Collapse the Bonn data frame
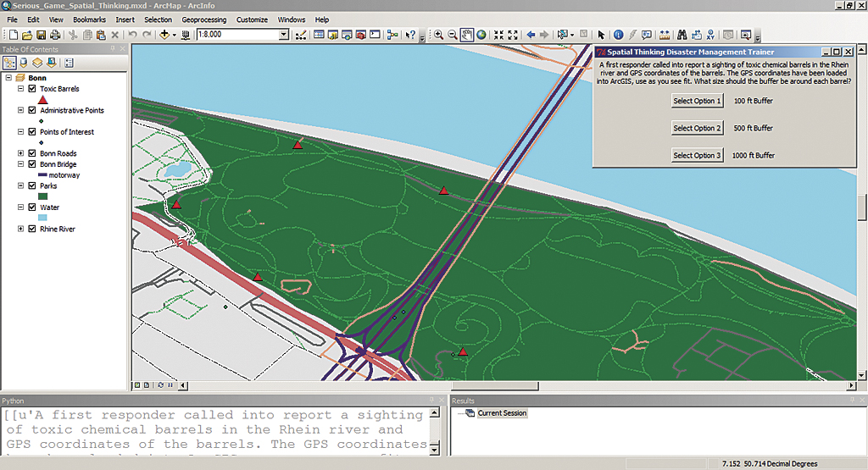 point(9,78)
